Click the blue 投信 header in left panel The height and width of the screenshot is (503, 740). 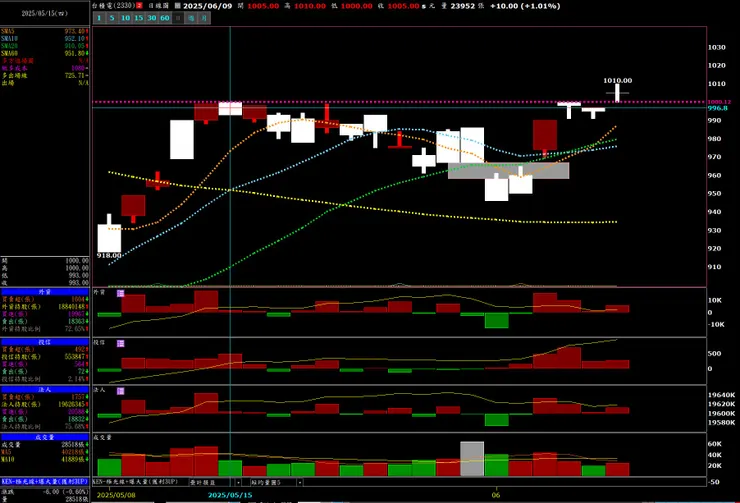pos(45,342)
